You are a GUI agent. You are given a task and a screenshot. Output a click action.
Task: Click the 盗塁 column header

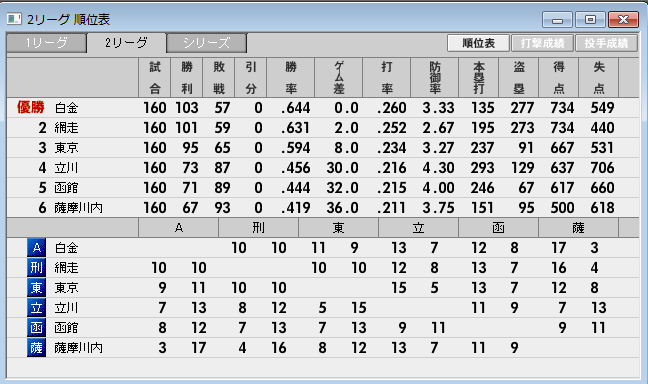(519, 78)
